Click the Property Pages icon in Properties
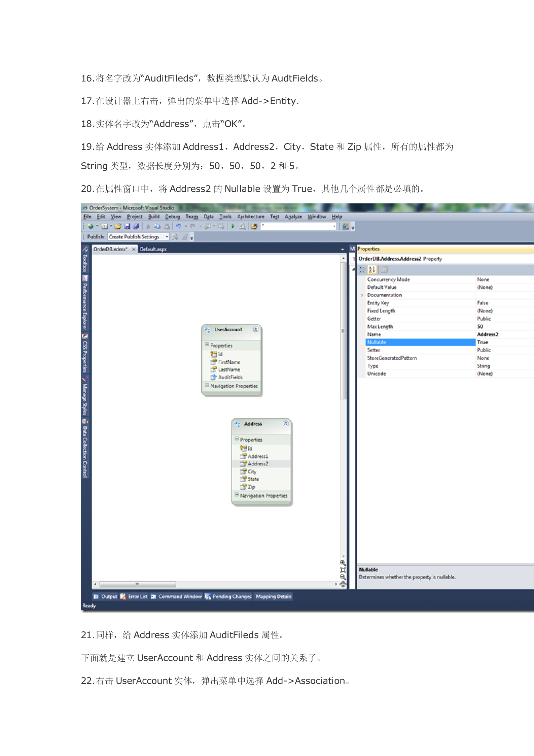The image size is (534, 756). coord(384,269)
